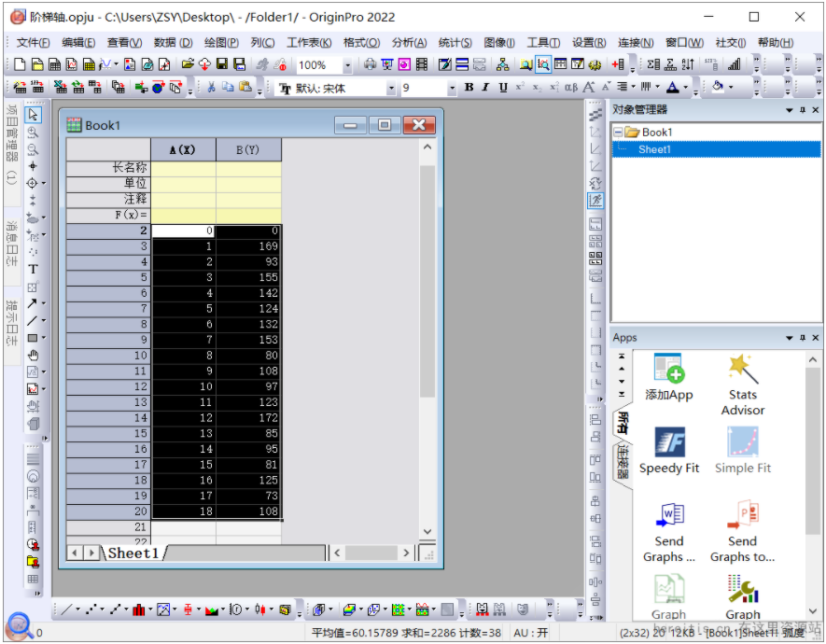Click the Cut scissors icon
Viewport: 826px width, 644px height.
click(x=211, y=87)
